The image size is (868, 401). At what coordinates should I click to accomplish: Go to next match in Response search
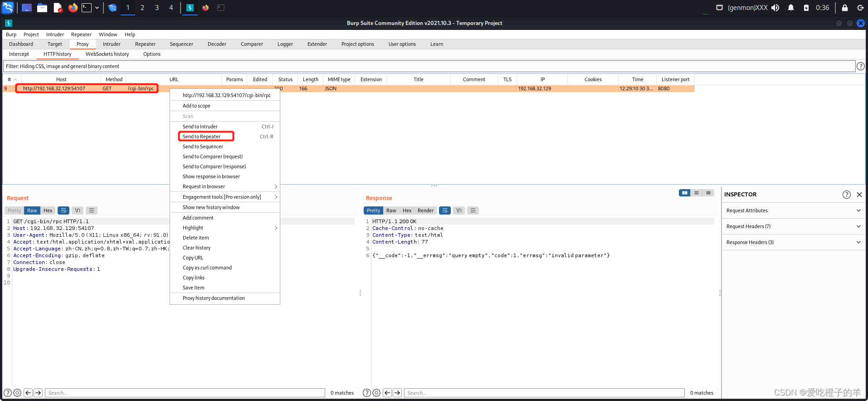[x=397, y=393]
